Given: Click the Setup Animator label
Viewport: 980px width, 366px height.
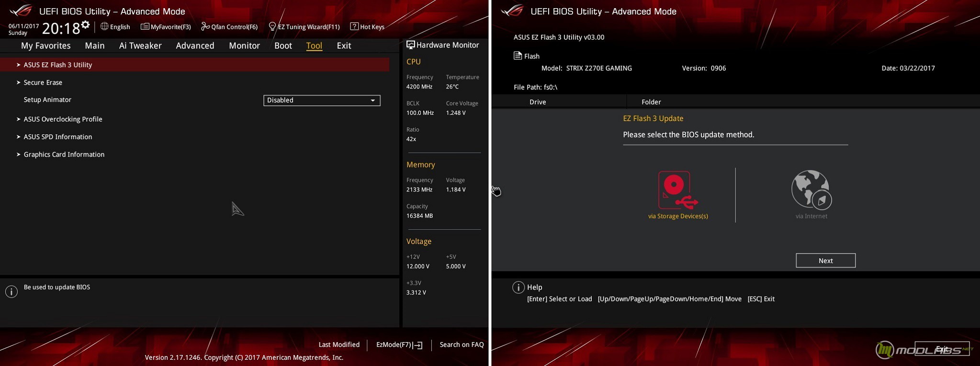Looking at the screenshot, I should (47, 100).
